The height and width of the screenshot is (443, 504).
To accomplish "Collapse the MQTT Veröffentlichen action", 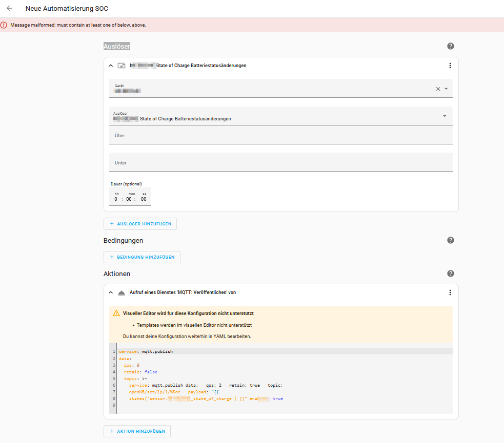I will (111, 292).
